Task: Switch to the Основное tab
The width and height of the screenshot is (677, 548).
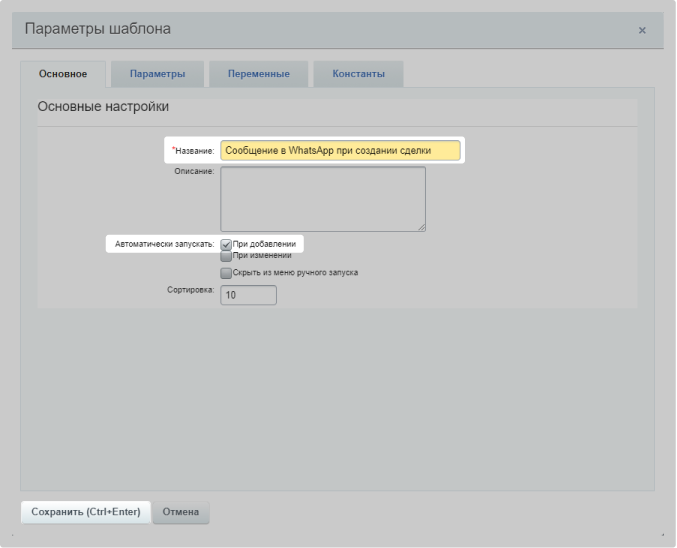Action: [x=62, y=74]
